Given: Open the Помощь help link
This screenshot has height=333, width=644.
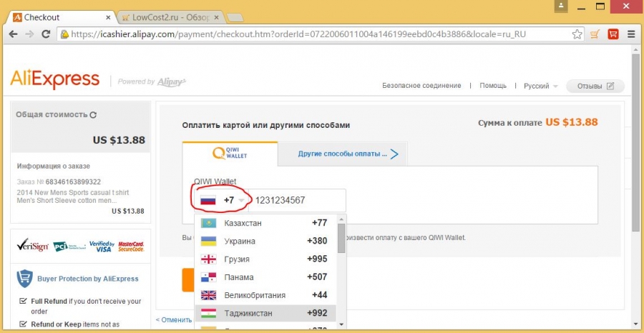Looking at the screenshot, I should coord(493,86).
